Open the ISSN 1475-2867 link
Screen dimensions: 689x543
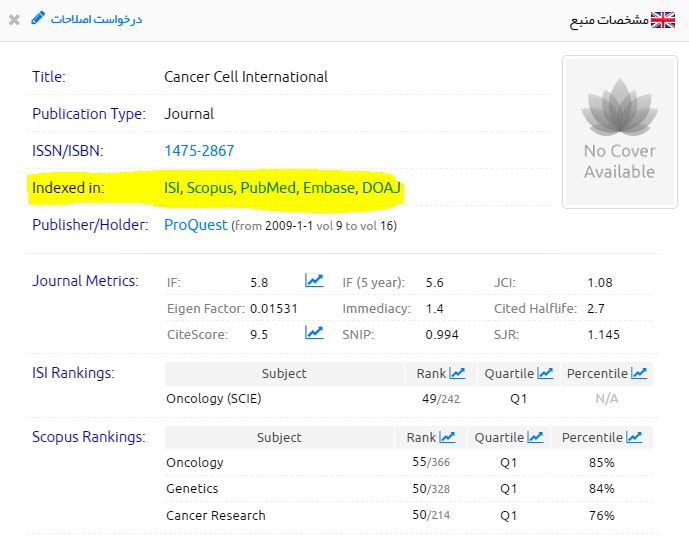199,150
